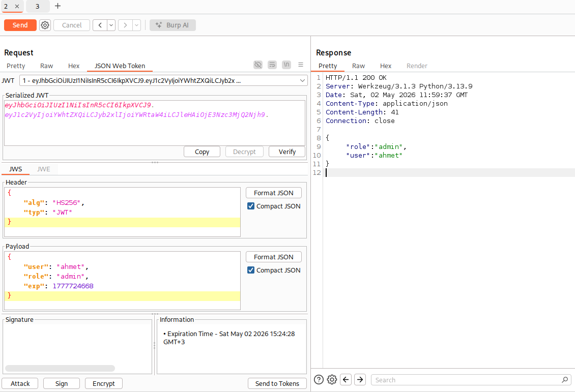The image size is (575, 392).
Task: Click the magnifier icon in the search box
Action: [565, 380]
